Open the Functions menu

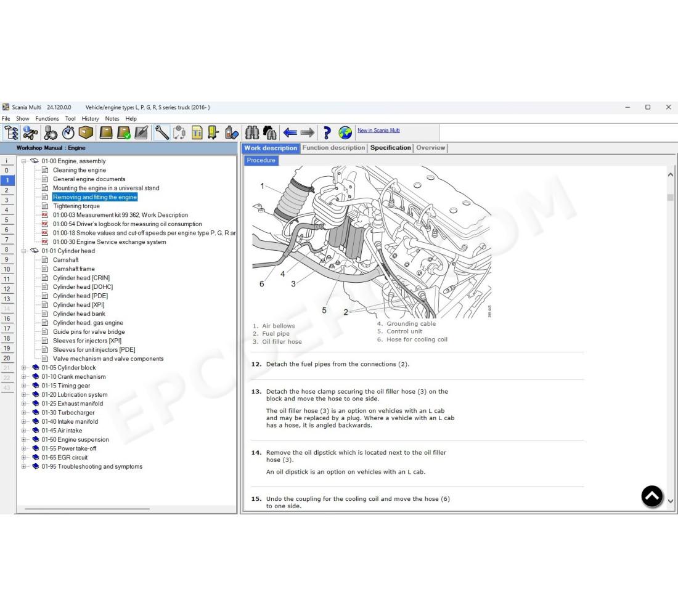(x=47, y=118)
